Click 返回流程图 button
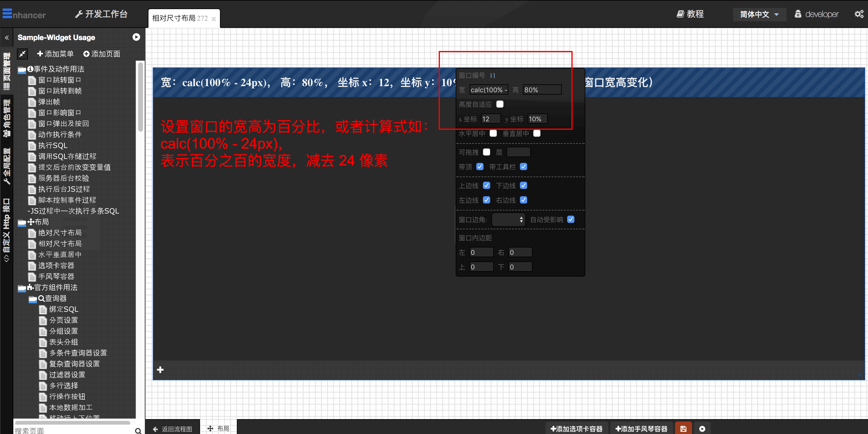This screenshot has height=434, width=868. point(172,429)
